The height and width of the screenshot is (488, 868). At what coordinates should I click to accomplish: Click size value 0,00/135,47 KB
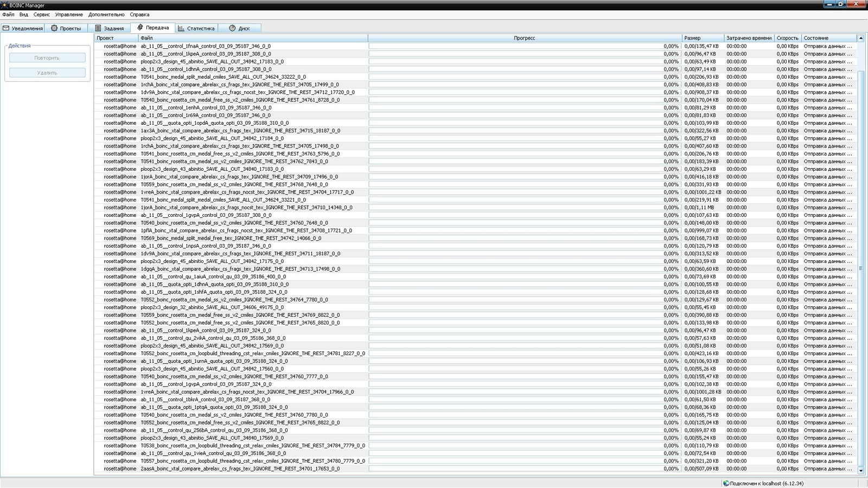[x=701, y=46]
